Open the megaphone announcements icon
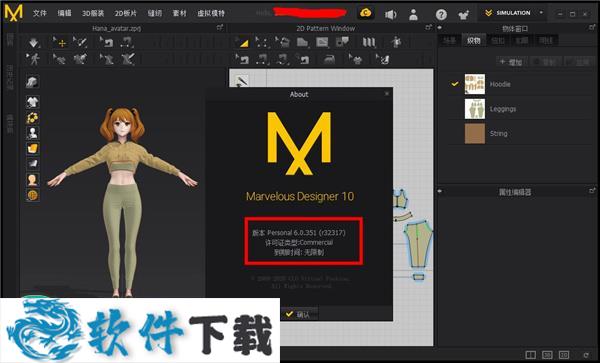This screenshot has width=600, height=363. (x=390, y=15)
